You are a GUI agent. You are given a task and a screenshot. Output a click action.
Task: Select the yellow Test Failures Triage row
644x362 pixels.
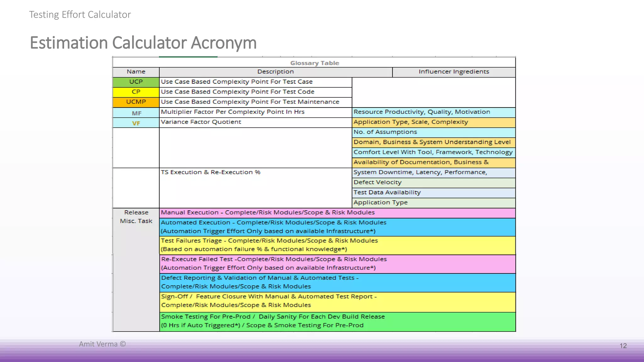click(269, 245)
